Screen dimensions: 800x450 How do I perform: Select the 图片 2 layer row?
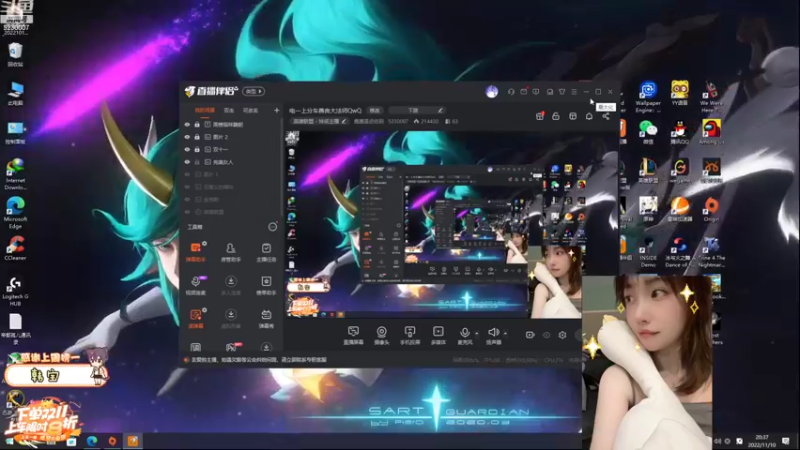tap(232, 137)
